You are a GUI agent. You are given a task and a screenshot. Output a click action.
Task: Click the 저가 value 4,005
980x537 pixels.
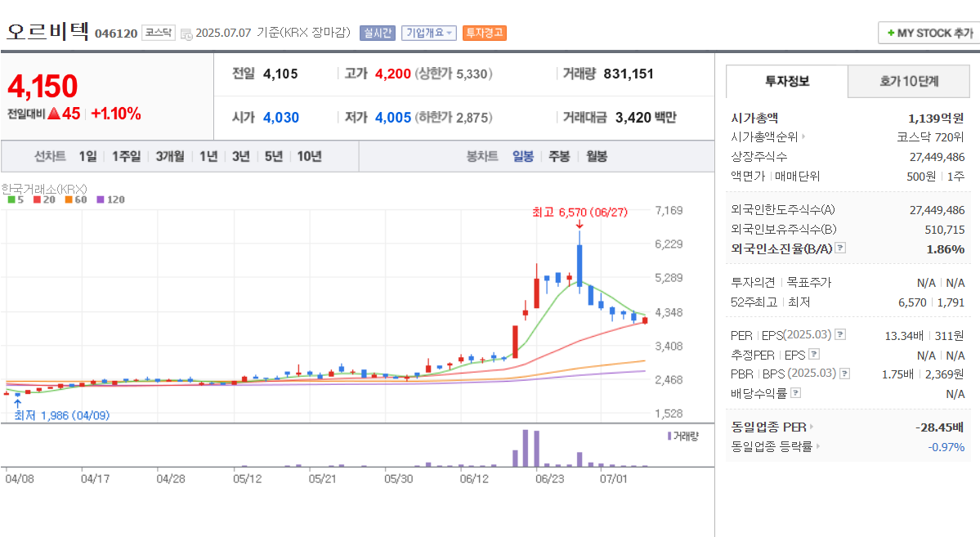pyautogui.click(x=392, y=118)
